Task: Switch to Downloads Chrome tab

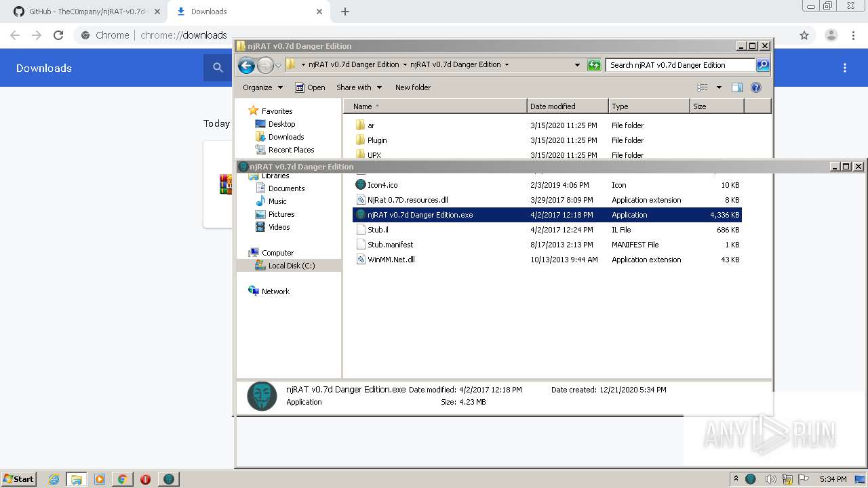Action: (248, 12)
